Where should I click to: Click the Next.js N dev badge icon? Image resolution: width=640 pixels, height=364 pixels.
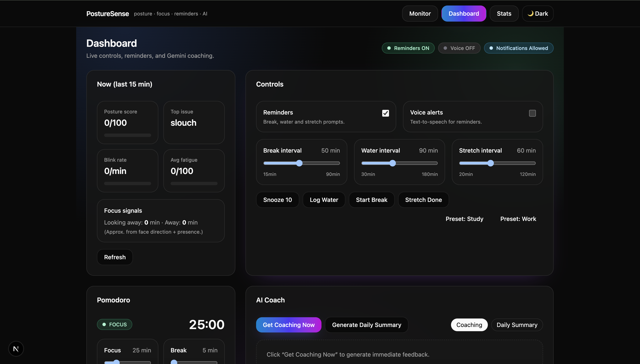16,349
